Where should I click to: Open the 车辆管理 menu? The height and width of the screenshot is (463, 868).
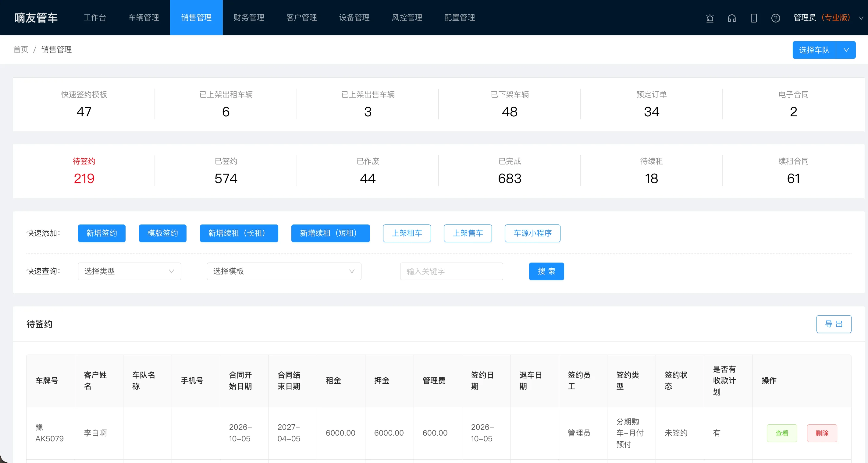tap(144, 17)
